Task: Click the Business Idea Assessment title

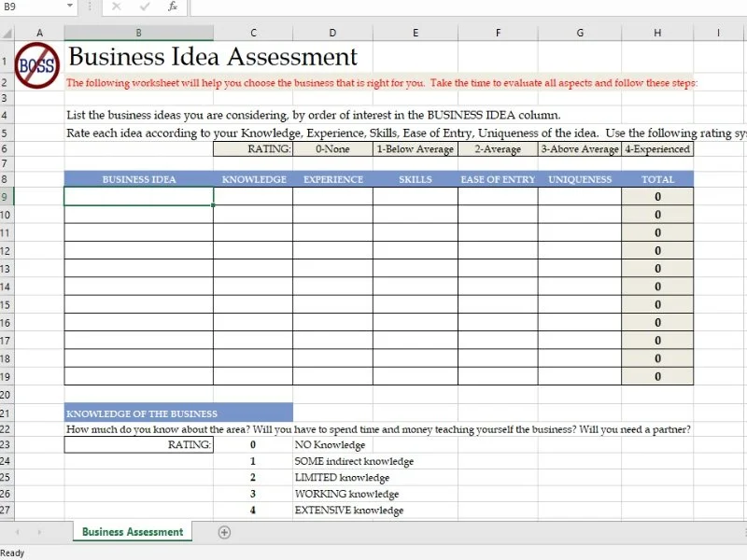Action: click(x=213, y=57)
